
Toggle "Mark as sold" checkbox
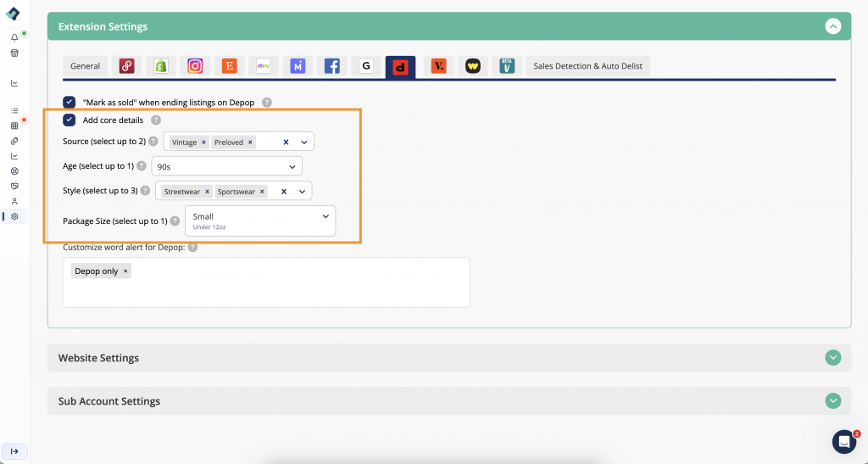coord(70,103)
